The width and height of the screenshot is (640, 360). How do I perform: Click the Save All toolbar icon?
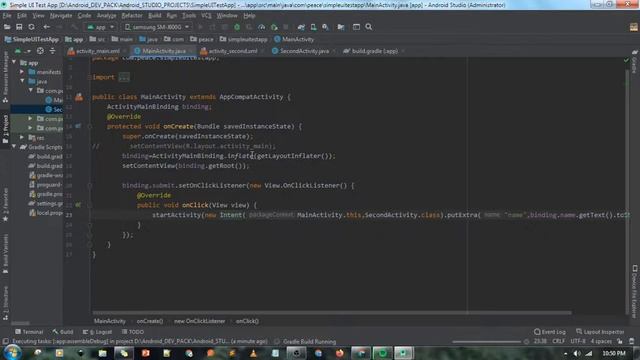coord(19,27)
